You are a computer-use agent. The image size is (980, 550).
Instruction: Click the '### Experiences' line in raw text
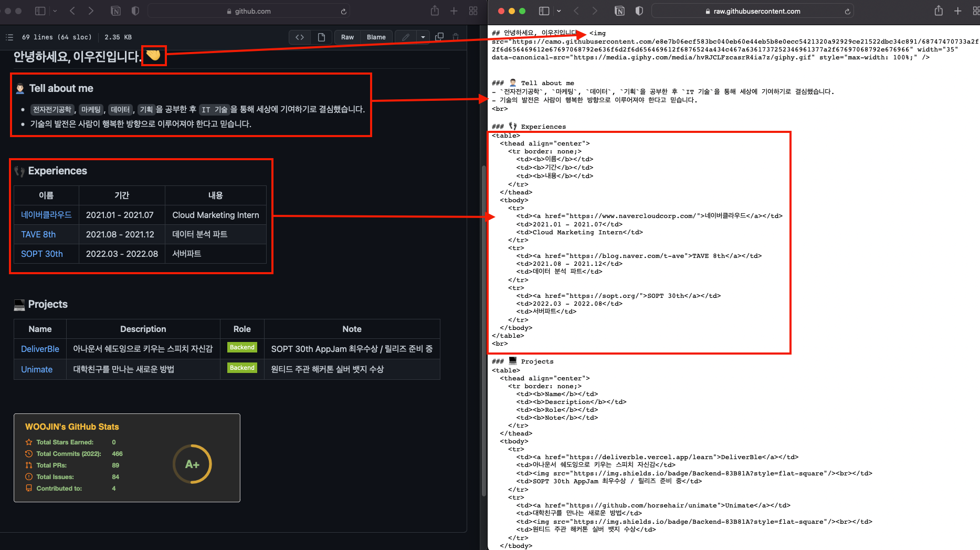point(529,127)
